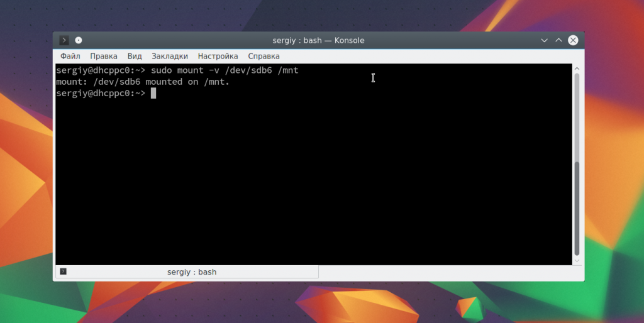Select the sergiy : bash tab
Viewport: 644px width, 323px height.
pyautogui.click(x=191, y=272)
